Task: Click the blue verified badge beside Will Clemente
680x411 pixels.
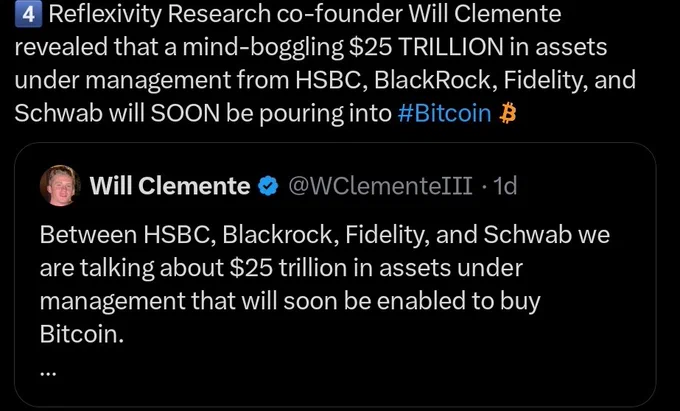Action: pos(268,186)
